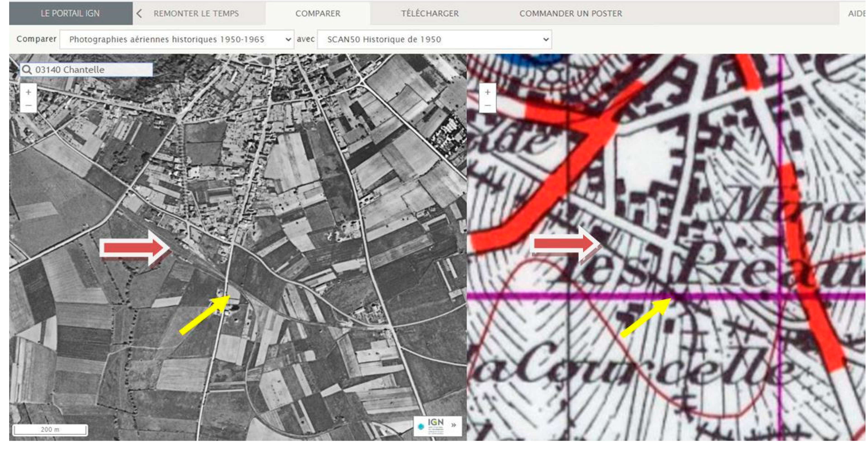Click the 200 m scale bar
The width and height of the screenshot is (868, 450).
[50, 429]
